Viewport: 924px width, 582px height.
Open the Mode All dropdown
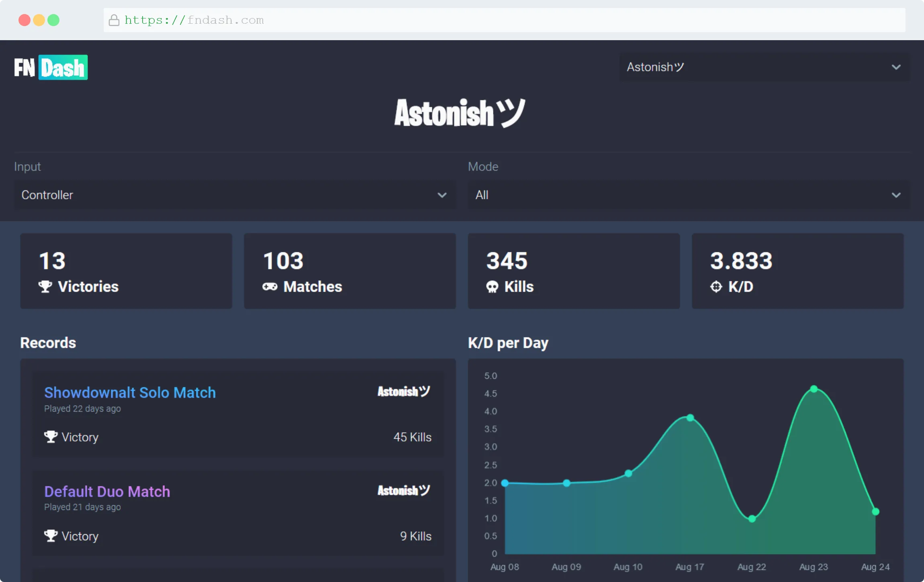coord(689,195)
